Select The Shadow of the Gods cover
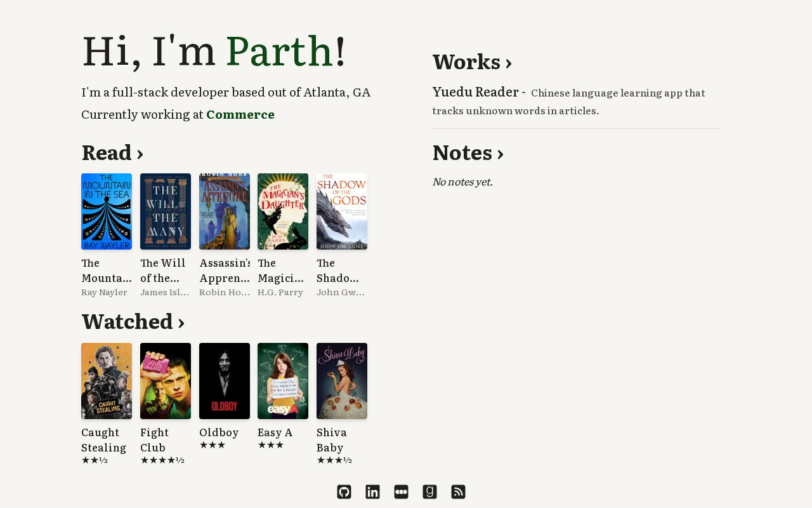 tap(342, 211)
